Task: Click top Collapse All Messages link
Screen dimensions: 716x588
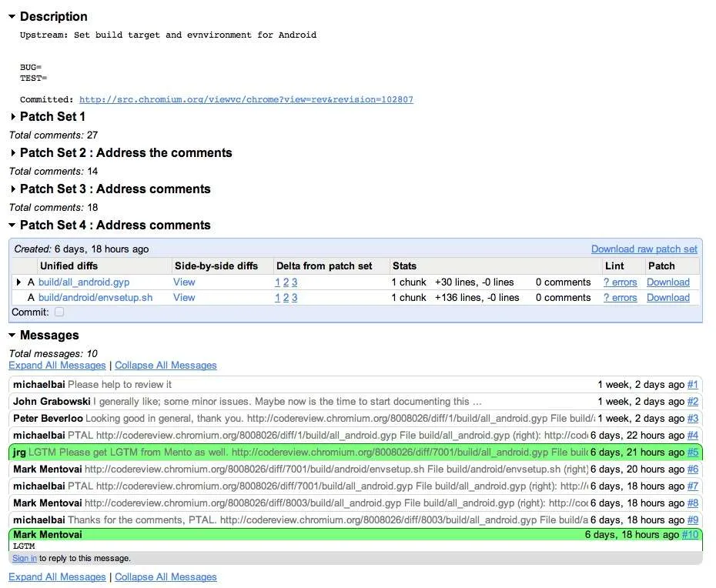Action: [166, 366]
